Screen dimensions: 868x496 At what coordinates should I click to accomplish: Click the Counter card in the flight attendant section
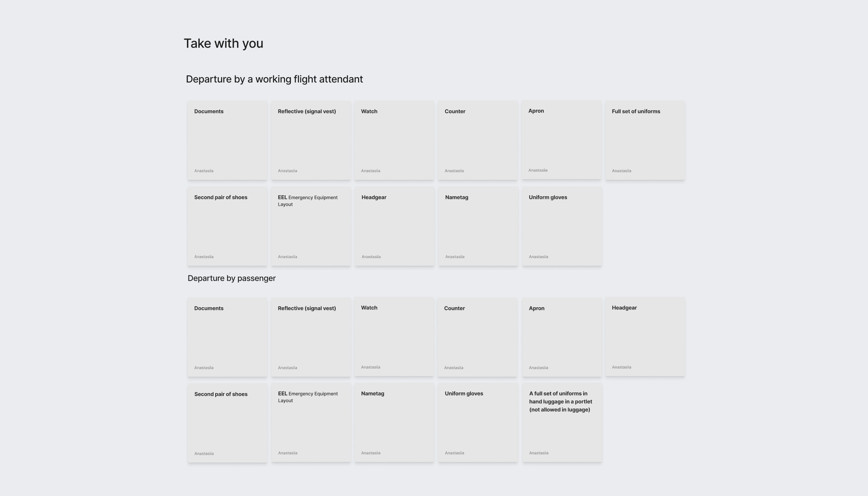[478, 140]
